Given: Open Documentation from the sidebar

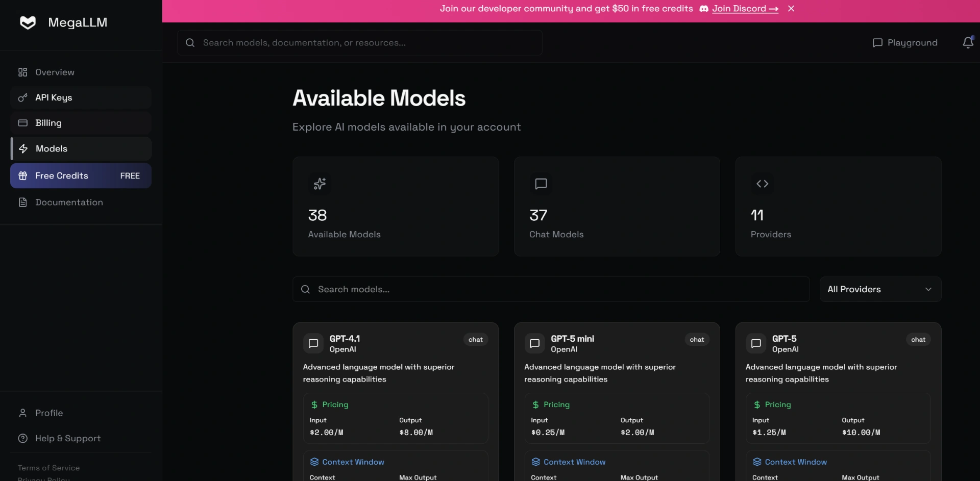Looking at the screenshot, I should pyautogui.click(x=69, y=202).
